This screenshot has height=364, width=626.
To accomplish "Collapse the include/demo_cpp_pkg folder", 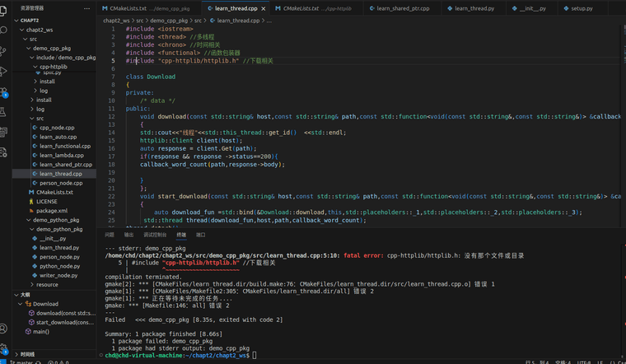I will 31,58.
